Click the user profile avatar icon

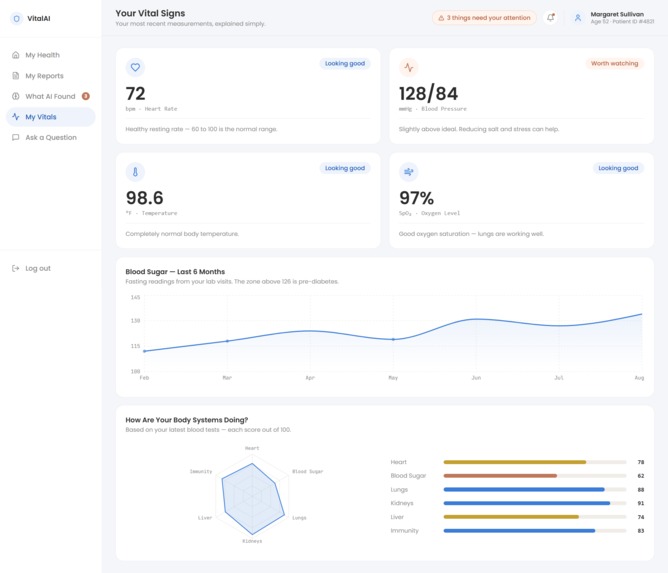[x=578, y=17]
